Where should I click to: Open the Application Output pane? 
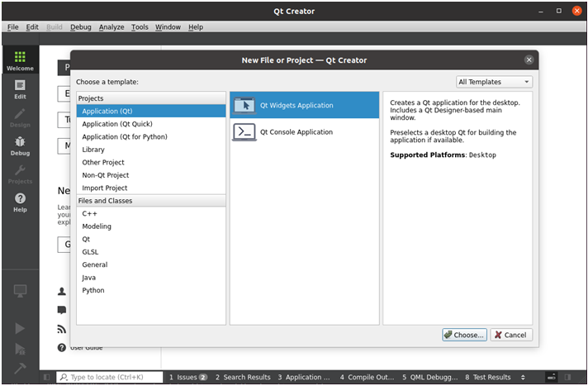tap(304, 377)
